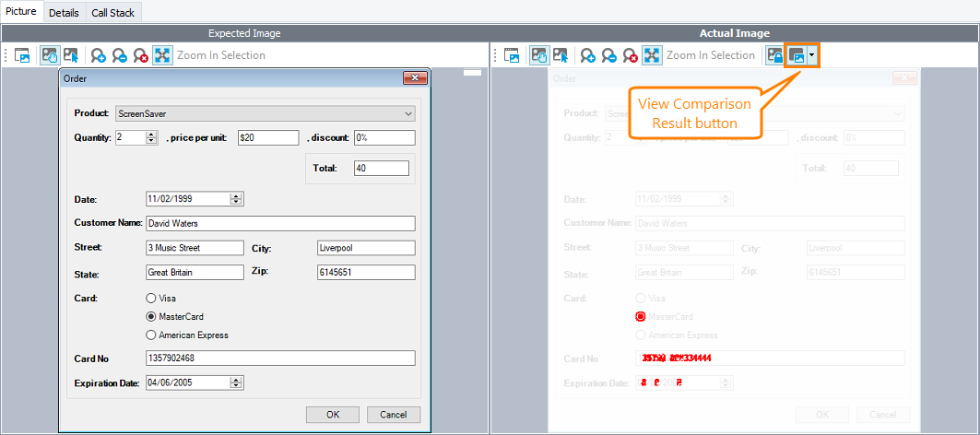Image resolution: width=980 pixels, height=435 pixels.
Task: Expand the Product dropdown showing ScreenSaver
Action: 408,114
